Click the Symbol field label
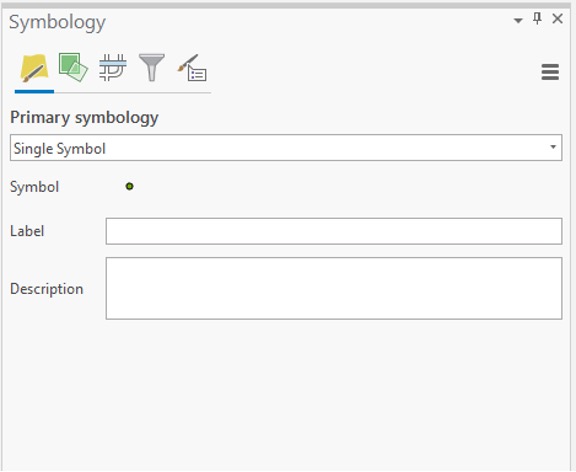Screen dimensions: 576x472 click(35, 187)
